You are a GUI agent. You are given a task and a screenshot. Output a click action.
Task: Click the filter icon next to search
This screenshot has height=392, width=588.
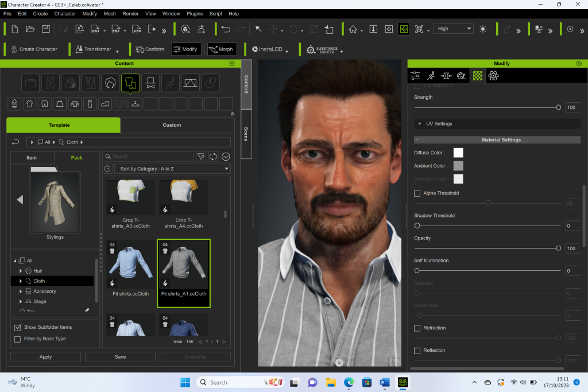201,157
